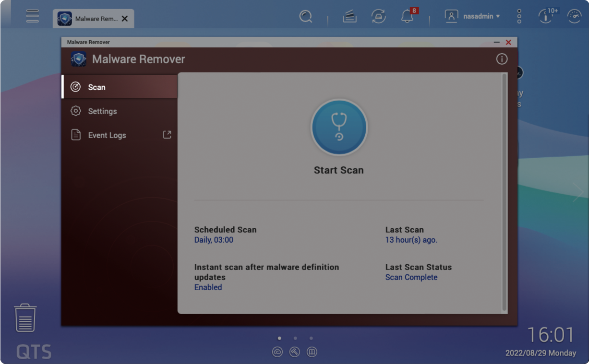Click the Malware Remover shield logo
This screenshot has height=364, width=589.
[79, 59]
